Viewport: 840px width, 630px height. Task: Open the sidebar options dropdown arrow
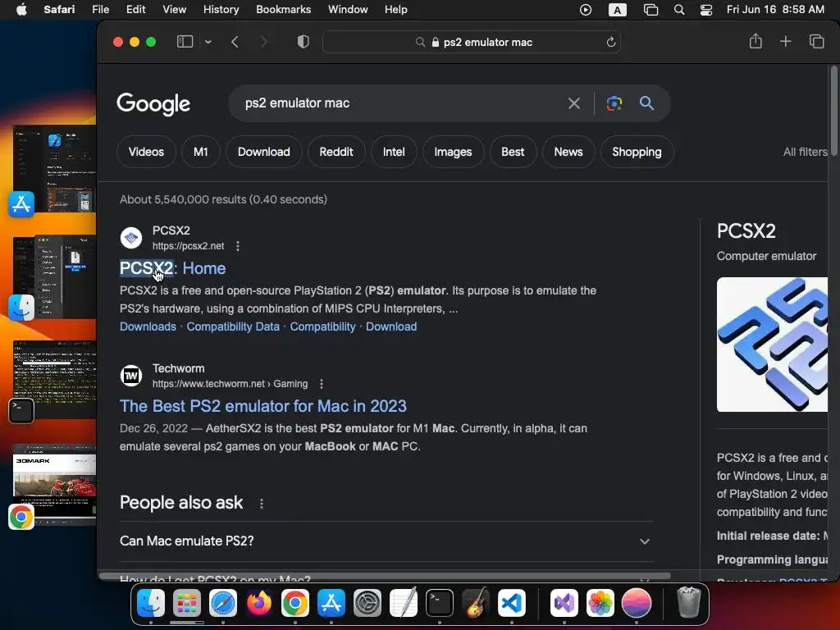208,42
